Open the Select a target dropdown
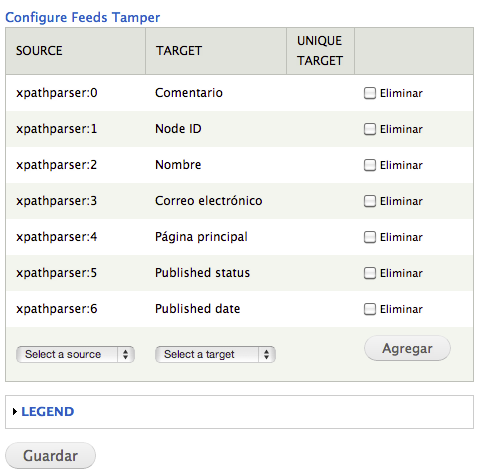 (215, 354)
